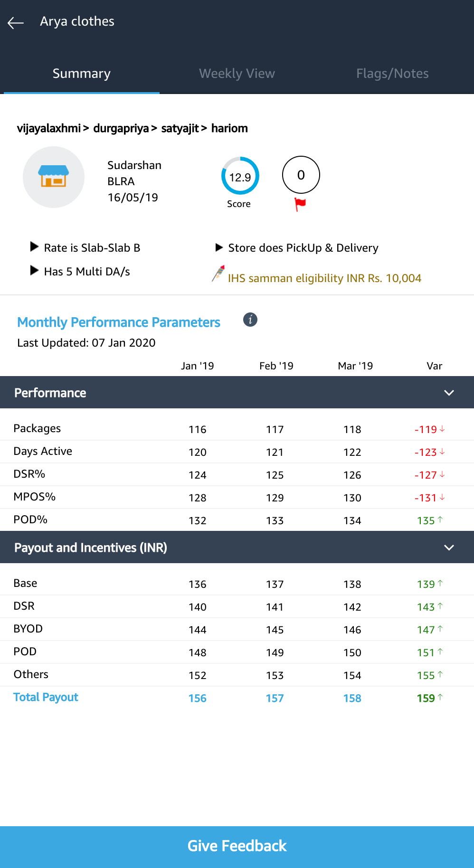Tap the flag count circle showing 0

301,175
